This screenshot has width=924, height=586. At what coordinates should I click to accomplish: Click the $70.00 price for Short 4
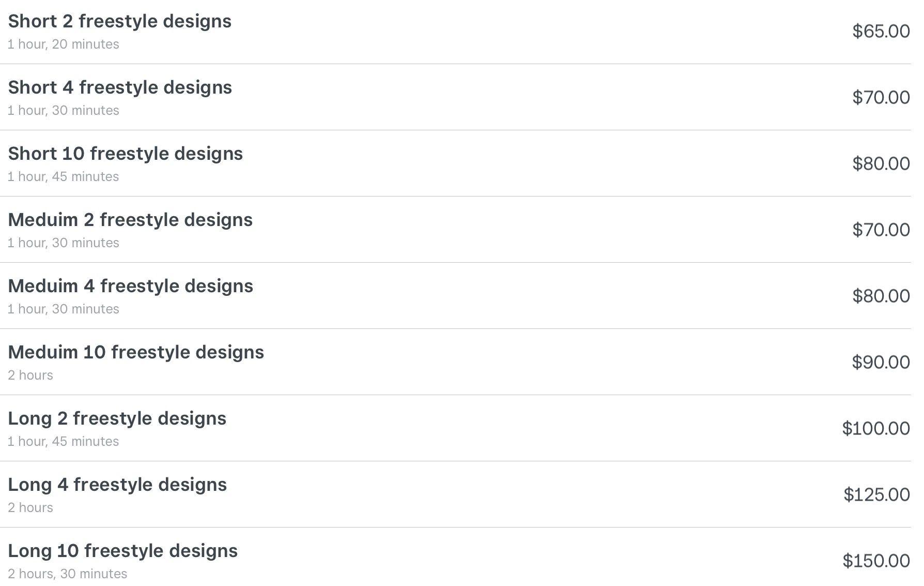pyautogui.click(x=881, y=97)
